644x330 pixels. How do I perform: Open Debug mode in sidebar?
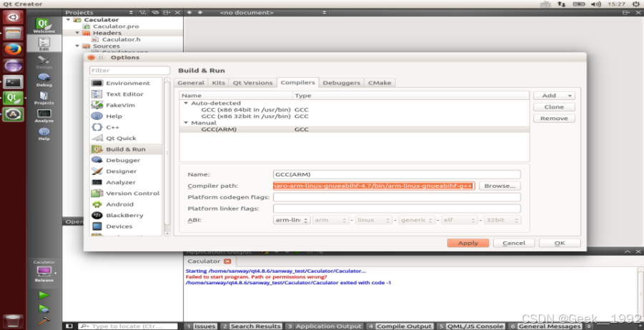pos(44,79)
